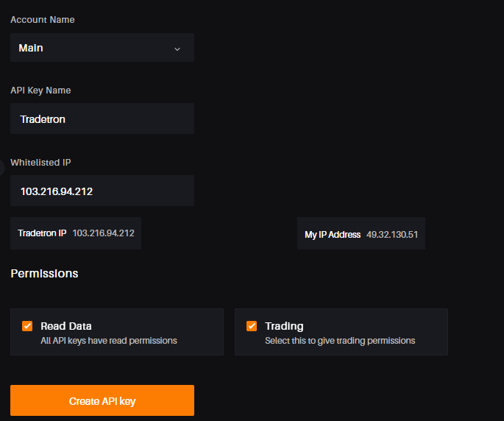
Task: Click the 103.216.94.212 value beside Tradetron IP
Action: click(103, 233)
